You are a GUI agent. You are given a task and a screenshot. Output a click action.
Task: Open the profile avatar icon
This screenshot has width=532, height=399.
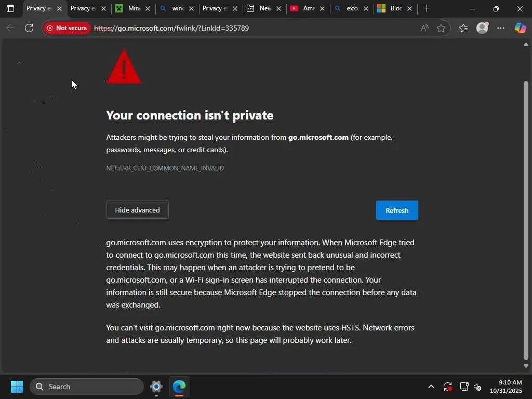coord(482,28)
